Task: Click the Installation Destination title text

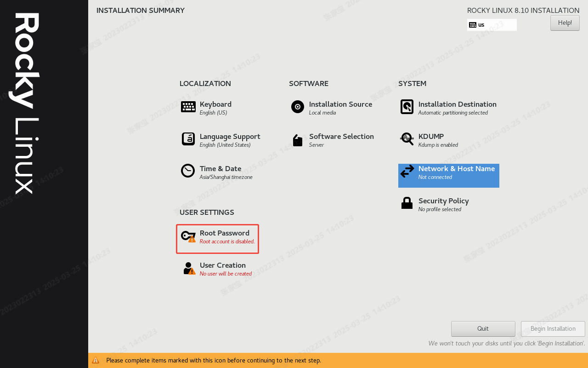Action: click(458, 104)
